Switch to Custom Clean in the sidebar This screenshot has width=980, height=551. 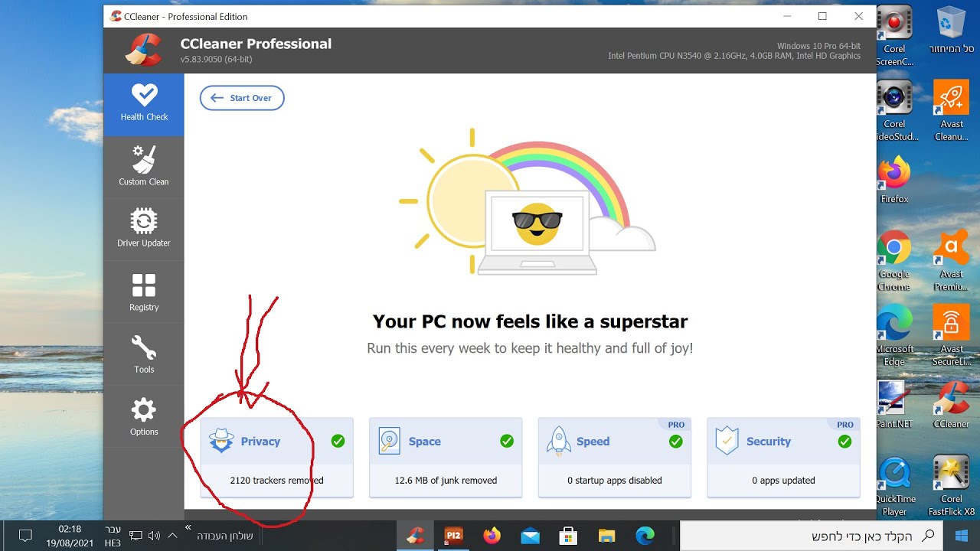point(144,167)
